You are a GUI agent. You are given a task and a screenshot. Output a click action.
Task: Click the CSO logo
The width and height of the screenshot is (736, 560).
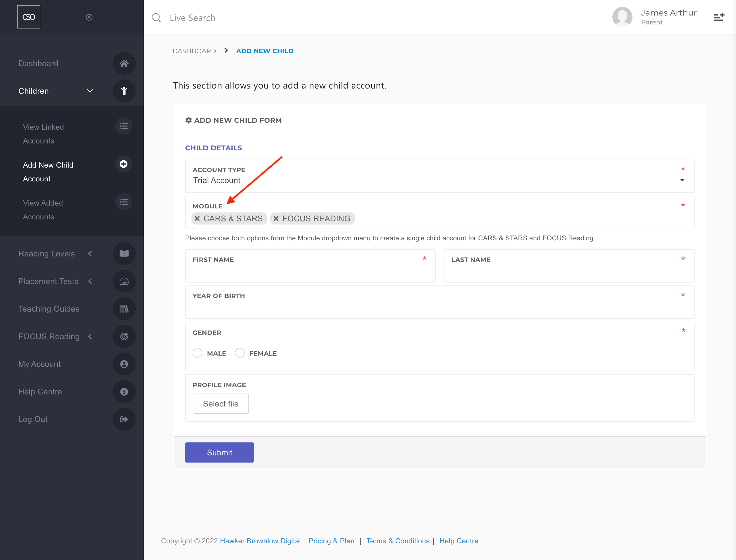(x=29, y=17)
